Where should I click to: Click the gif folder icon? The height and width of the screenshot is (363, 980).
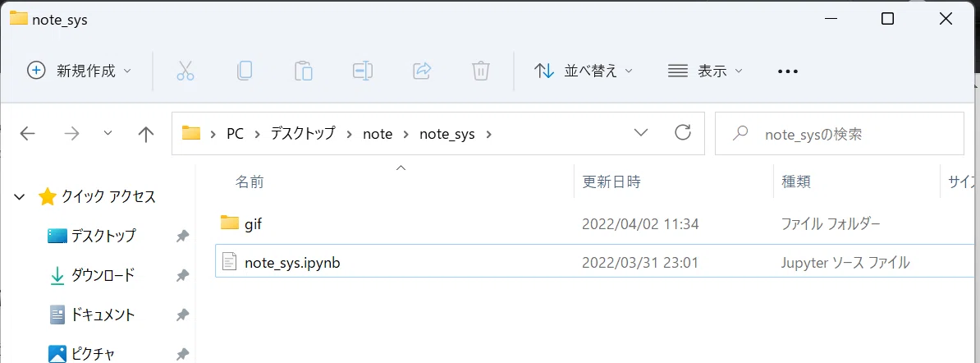pos(229,223)
